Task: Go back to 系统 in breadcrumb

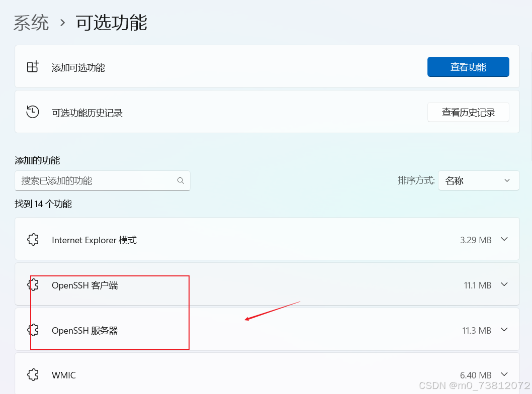Action: 31,23
